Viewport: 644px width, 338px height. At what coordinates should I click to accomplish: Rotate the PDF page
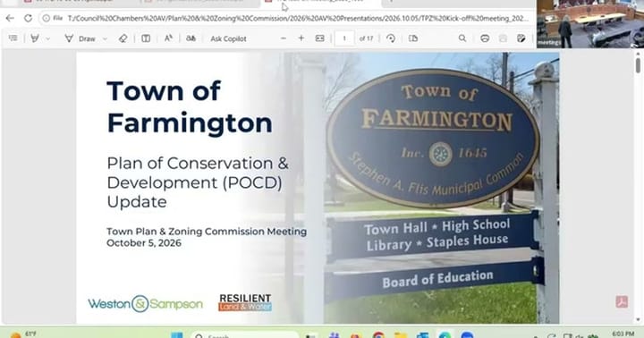click(x=391, y=38)
